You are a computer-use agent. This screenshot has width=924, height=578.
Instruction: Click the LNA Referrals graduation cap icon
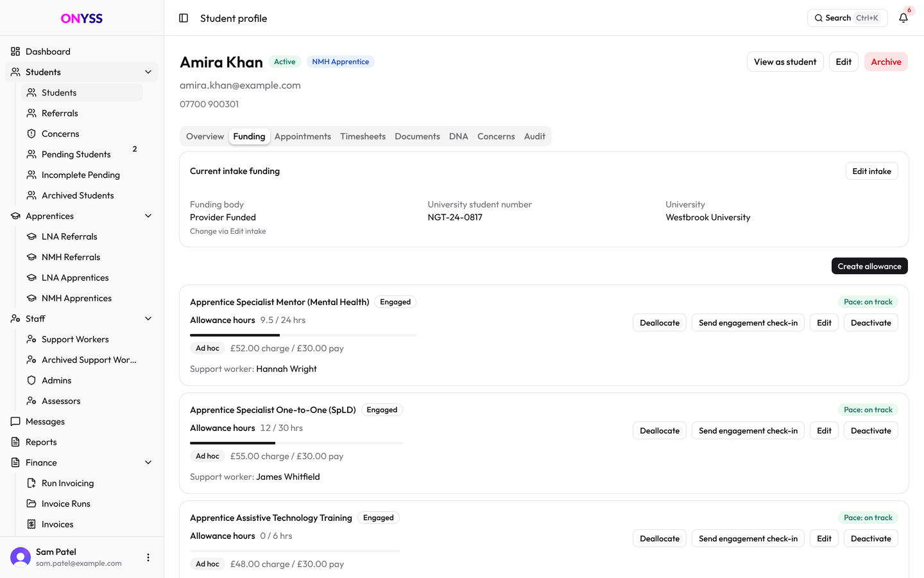pyautogui.click(x=31, y=236)
